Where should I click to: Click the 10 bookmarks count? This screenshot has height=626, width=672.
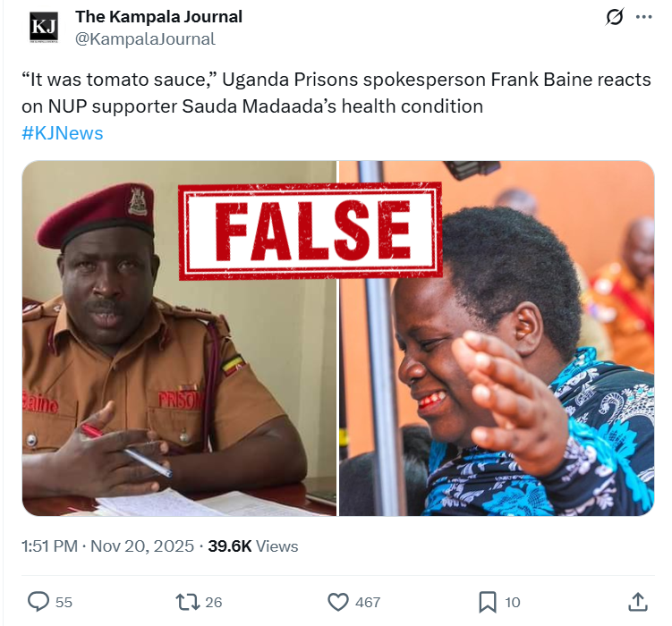[x=513, y=603]
